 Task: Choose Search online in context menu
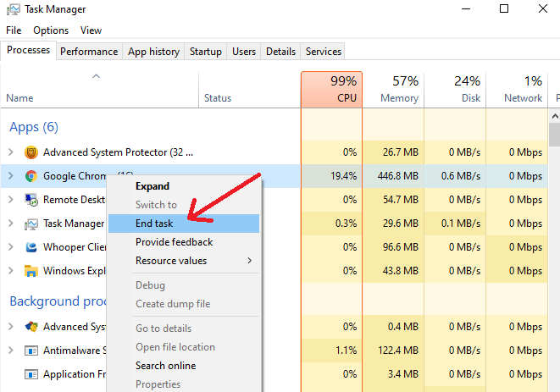coord(165,366)
